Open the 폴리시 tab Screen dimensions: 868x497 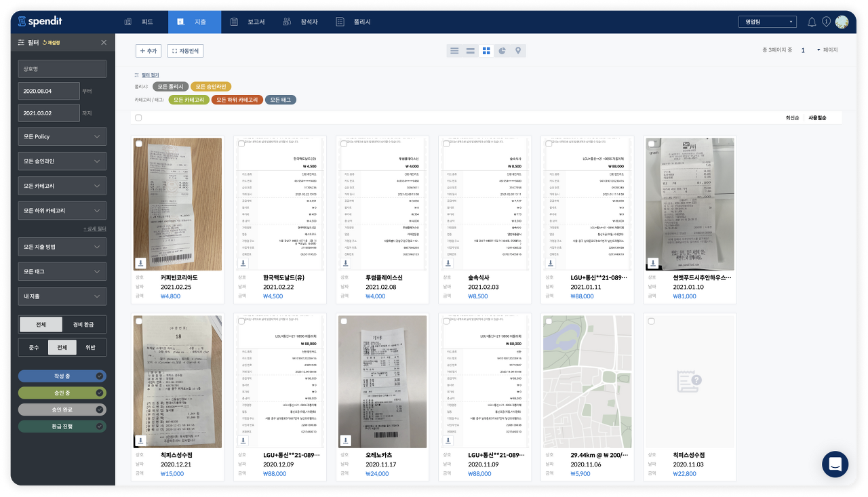point(354,22)
